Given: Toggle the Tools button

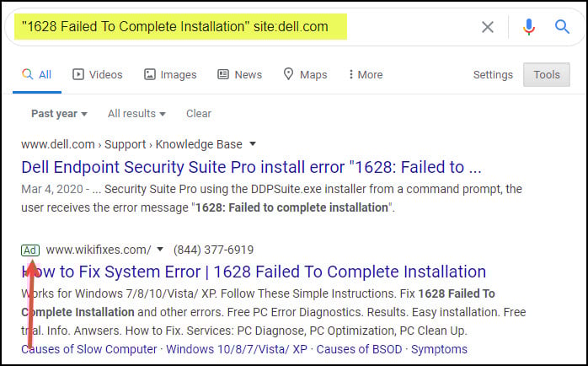Looking at the screenshot, I should pyautogui.click(x=547, y=75).
